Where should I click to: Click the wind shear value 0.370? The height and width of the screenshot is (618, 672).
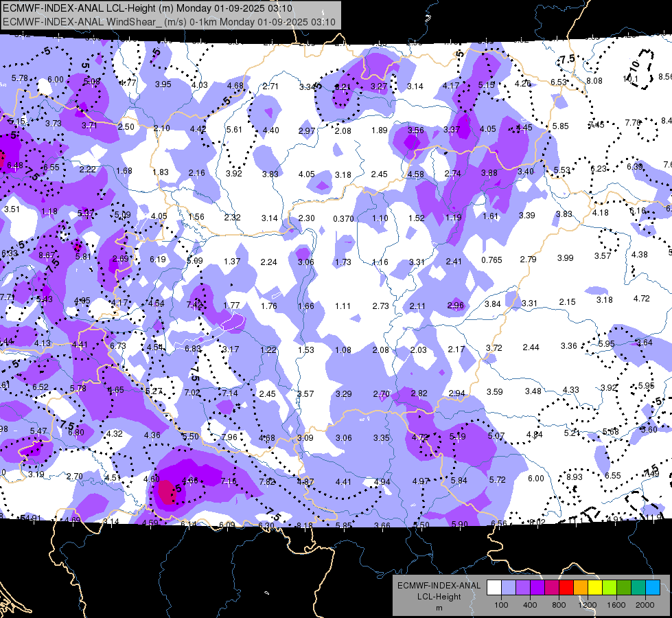click(x=343, y=219)
